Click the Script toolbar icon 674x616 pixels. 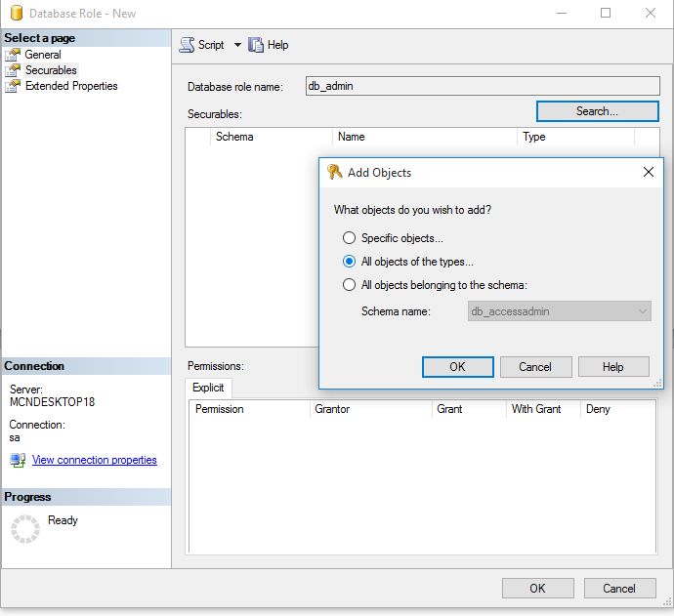click(x=187, y=45)
